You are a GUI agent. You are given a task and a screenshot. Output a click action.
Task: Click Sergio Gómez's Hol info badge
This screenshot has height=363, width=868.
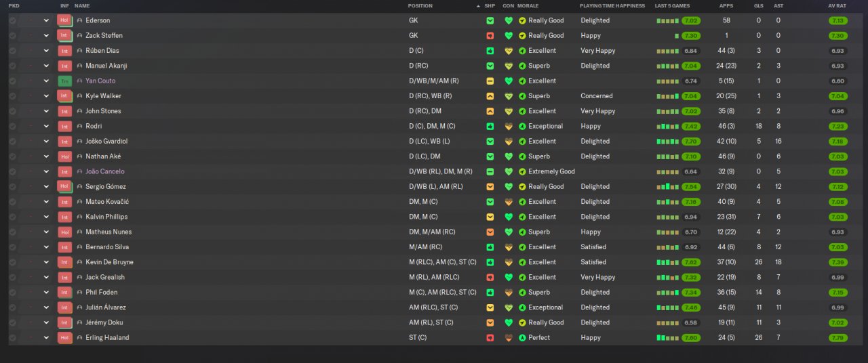coord(64,186)
